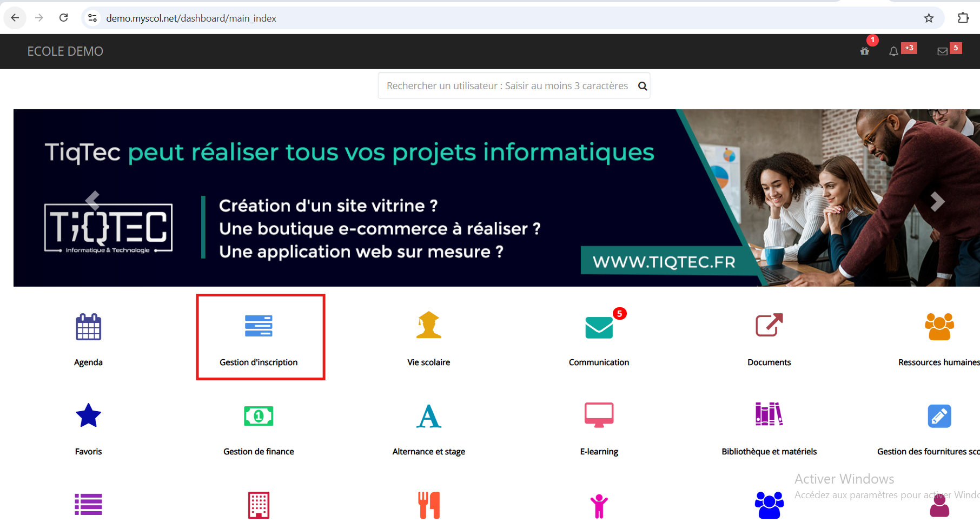Open Alternance et stage module
The width and height of the screenshot is (980, 522).
[x=428, y=416]
